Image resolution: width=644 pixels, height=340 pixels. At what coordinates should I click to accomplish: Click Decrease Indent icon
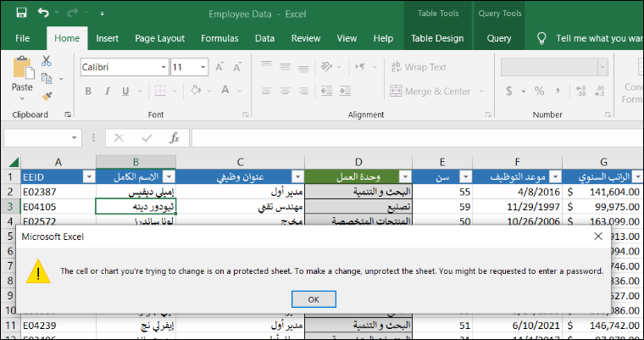click(326, 91)
